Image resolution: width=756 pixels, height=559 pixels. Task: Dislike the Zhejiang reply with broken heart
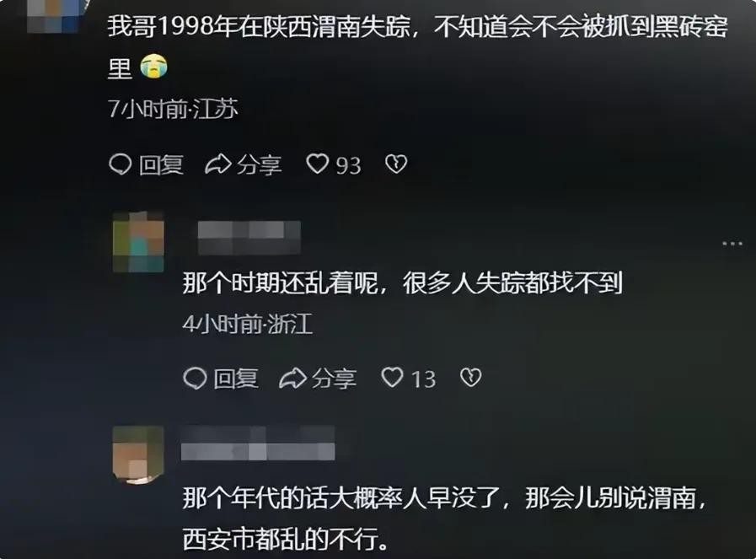tap(470, 378)
